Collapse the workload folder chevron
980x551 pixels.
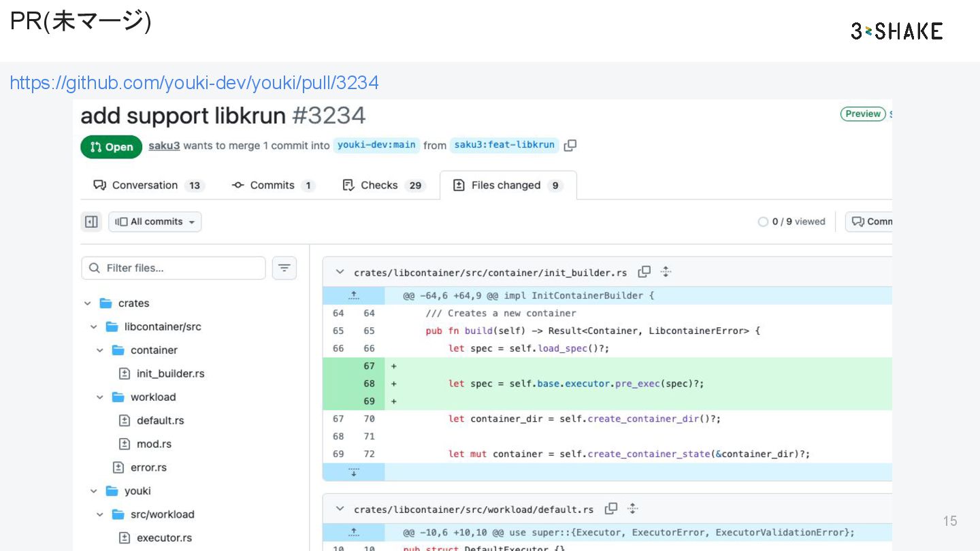(99, 397)
